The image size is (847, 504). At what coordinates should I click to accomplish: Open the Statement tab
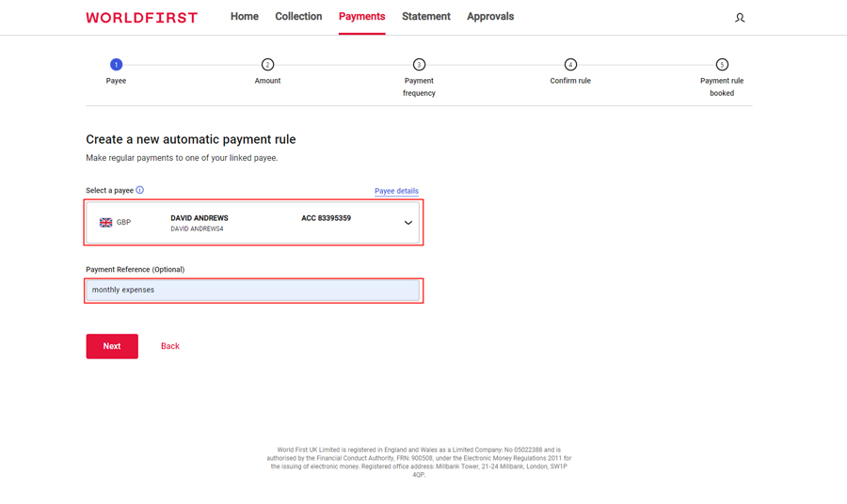[426, 17]
